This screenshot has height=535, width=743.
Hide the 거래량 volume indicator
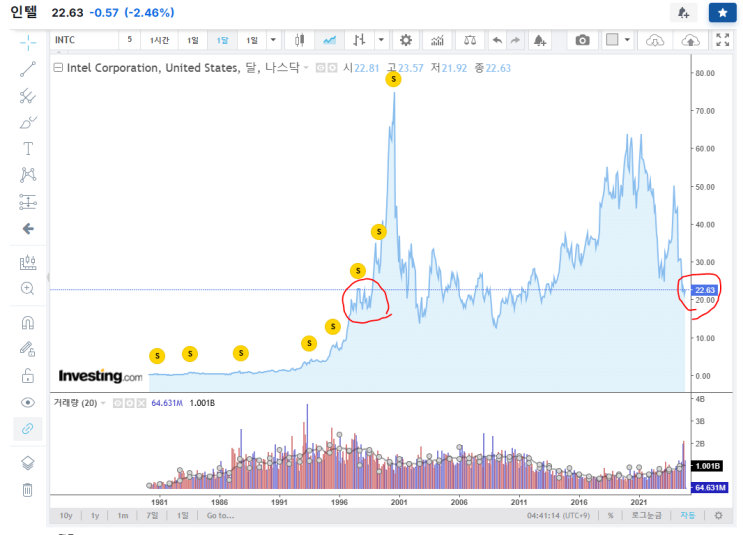point(118,403)
